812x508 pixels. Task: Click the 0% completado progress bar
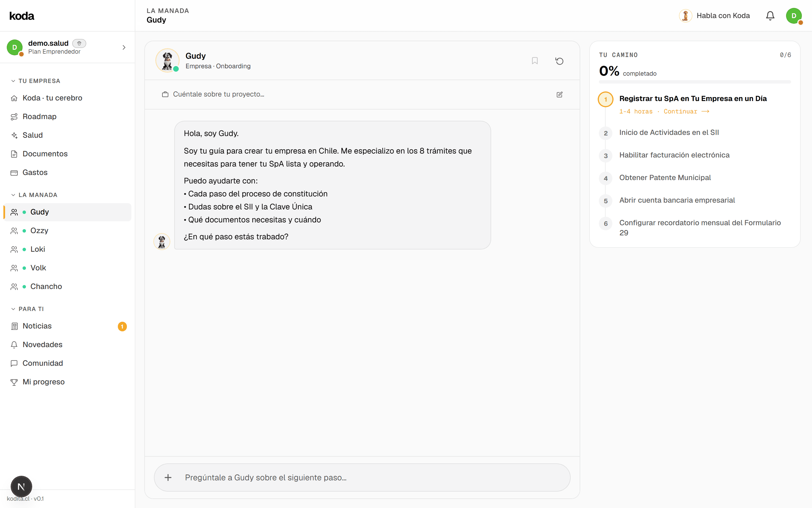click(694, 82)
